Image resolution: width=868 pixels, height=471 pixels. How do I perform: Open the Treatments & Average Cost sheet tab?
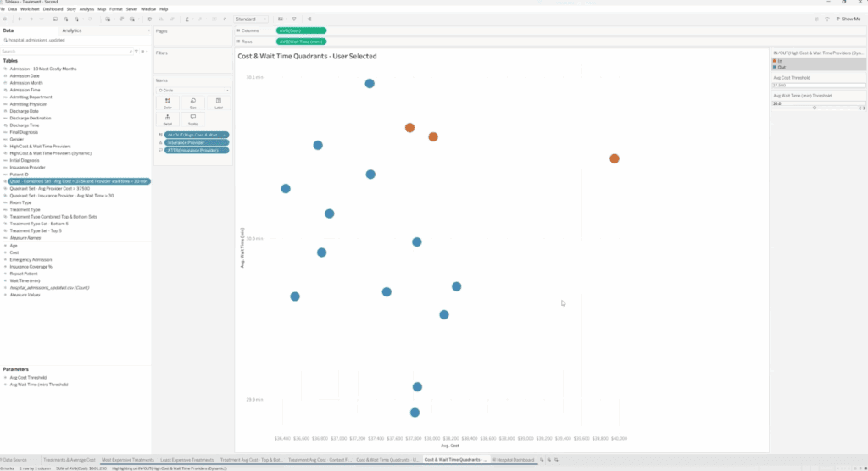(70, 459)
